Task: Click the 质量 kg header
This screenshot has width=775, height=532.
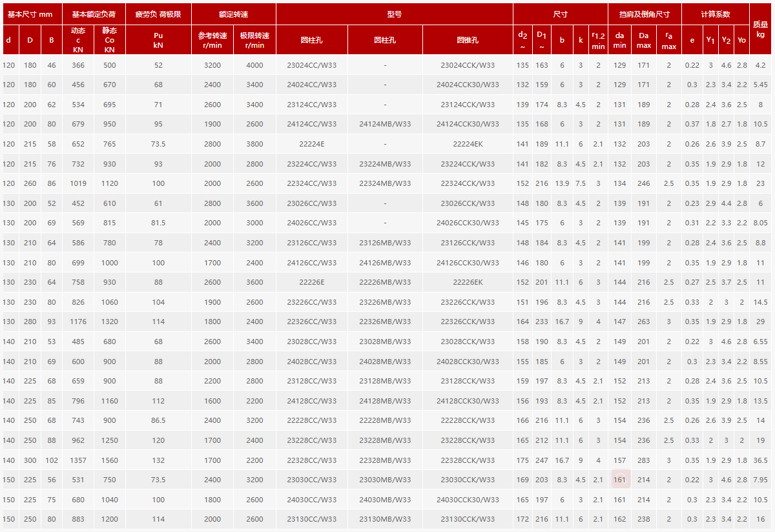Action: 761,28
